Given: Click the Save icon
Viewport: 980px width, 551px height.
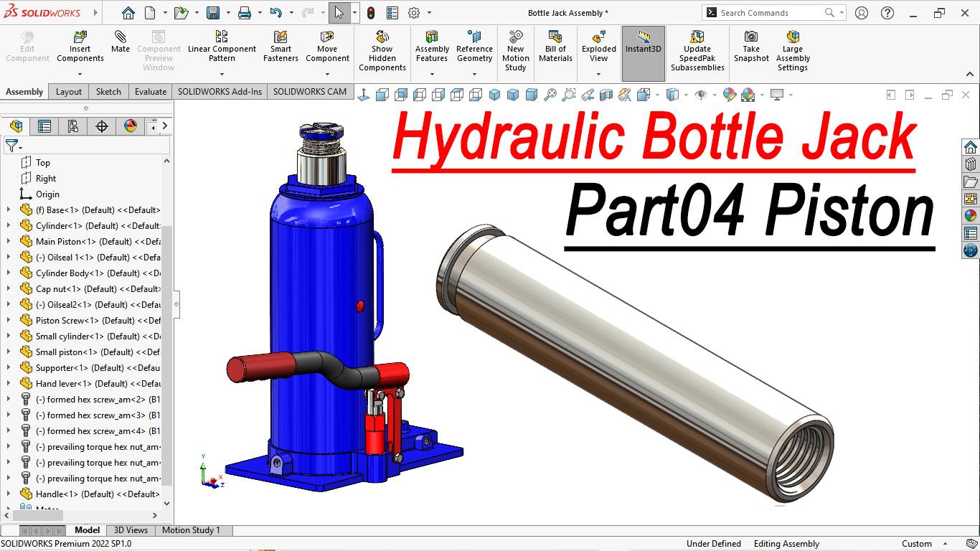Looking at the screenshot, I should coord(213,13).
